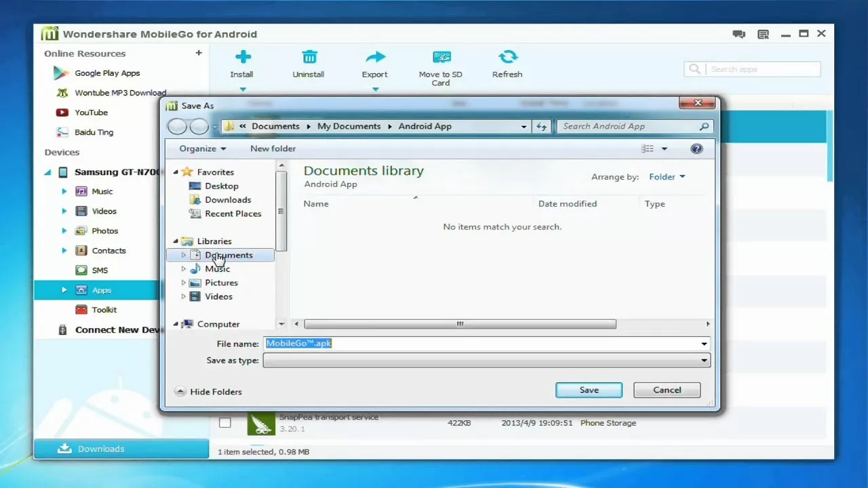Click the feedback chat icon in title bar
The width and height of the screenshot is (868, 488).
coord(739,35)
